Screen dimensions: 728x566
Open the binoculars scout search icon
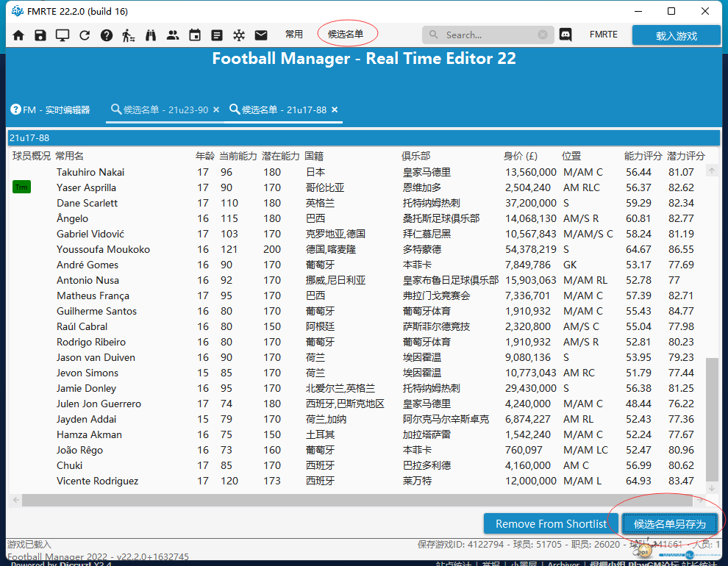tap(151, 35)
